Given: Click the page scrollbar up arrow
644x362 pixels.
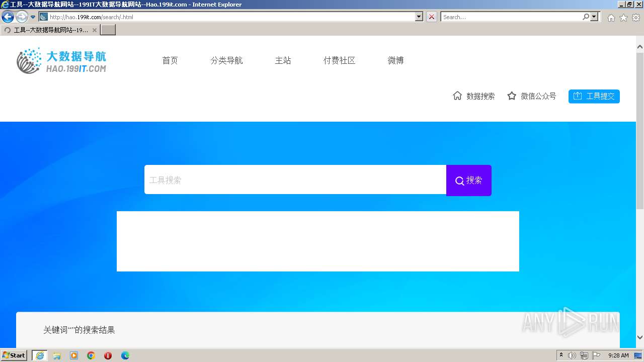Looking at the screenshot, I should coord(640,47).
